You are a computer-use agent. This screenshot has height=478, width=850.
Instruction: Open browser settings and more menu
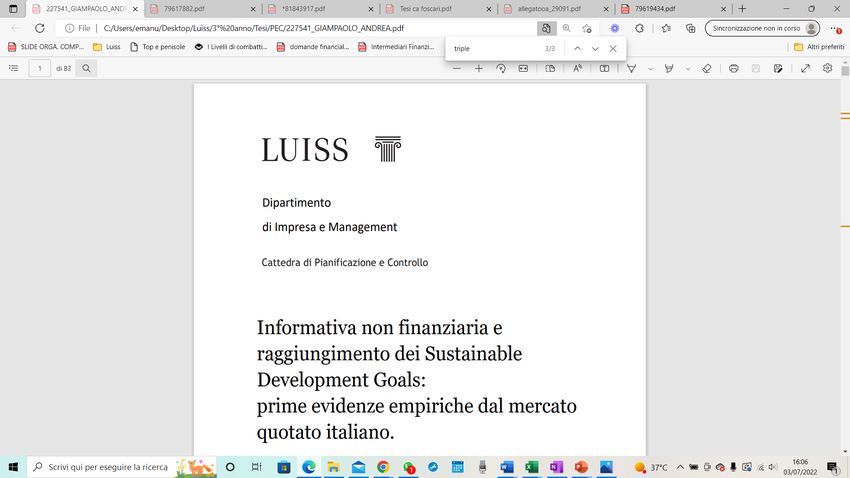(x=835, y=28)
